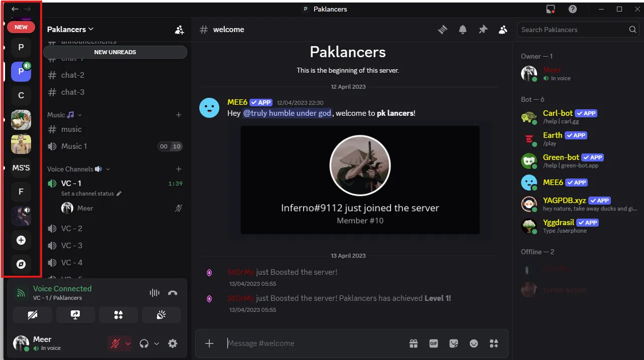This screenshot has width=644, height=360.
Task: Open input device options arrow beside microphone
Action: click(128, 343)
